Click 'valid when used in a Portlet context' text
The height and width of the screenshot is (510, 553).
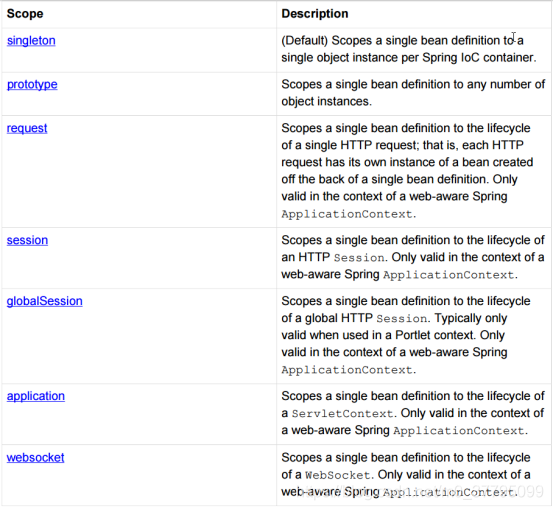(377, 335)
